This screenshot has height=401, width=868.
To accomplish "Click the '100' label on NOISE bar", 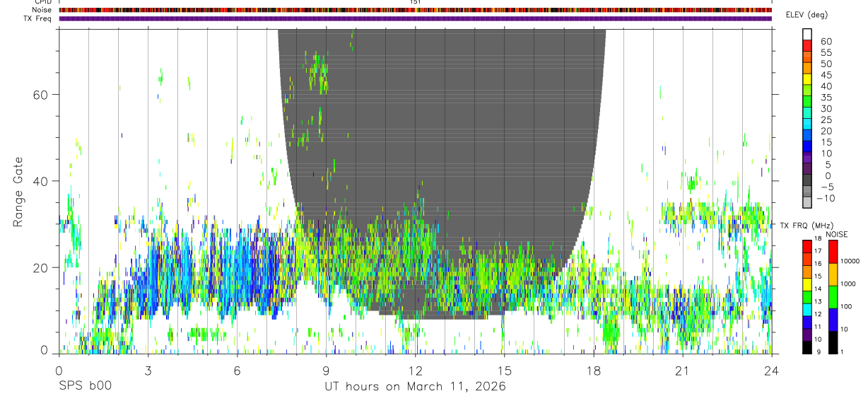I will (846, 307).
